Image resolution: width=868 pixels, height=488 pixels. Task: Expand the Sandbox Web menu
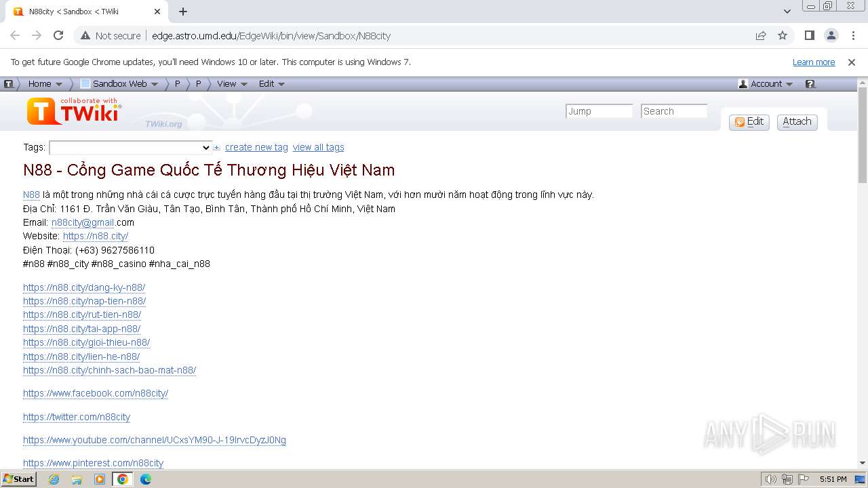point(119,84)
